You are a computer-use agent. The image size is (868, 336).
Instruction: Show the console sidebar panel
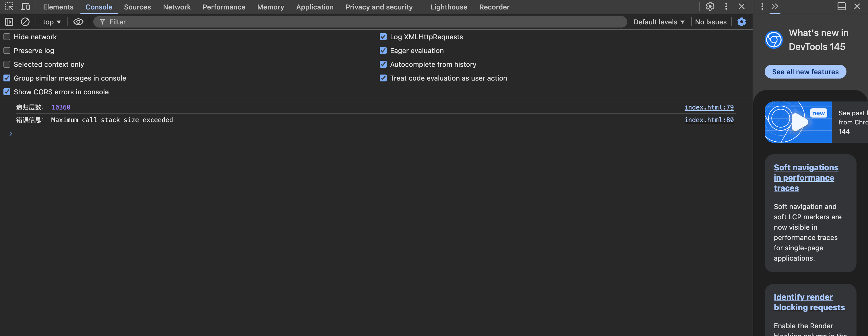tap(9, 22)
